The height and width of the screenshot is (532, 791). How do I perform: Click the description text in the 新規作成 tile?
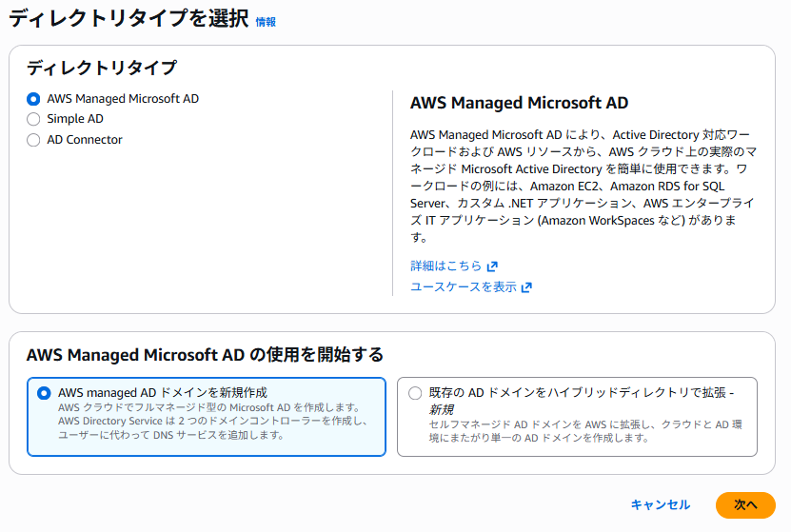point(212,421)
